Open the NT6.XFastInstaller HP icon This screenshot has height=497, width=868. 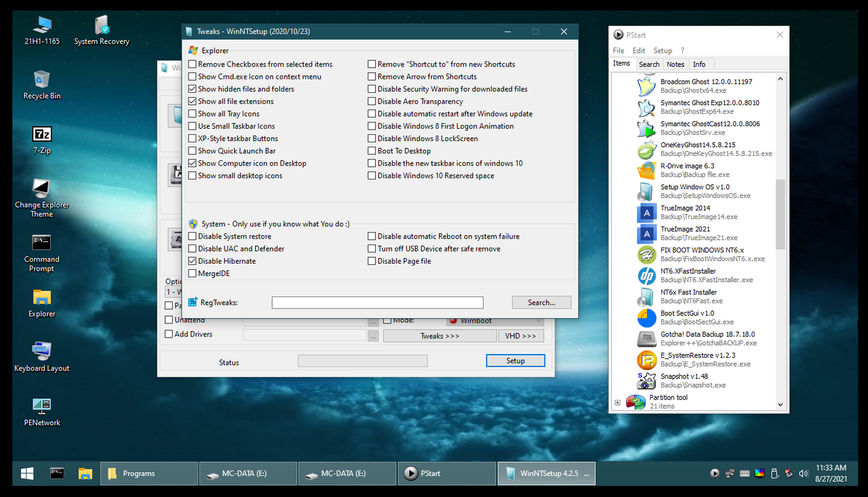(x=647, y=275)
